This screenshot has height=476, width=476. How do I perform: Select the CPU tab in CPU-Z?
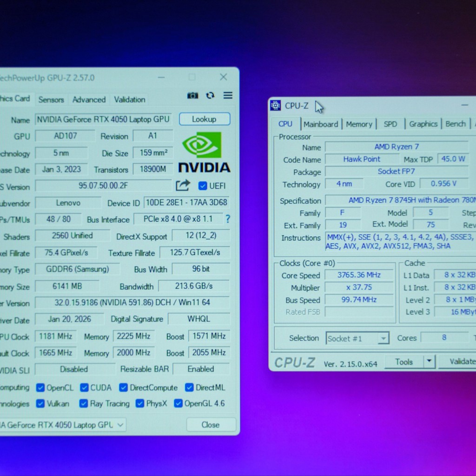pos(285,124)
